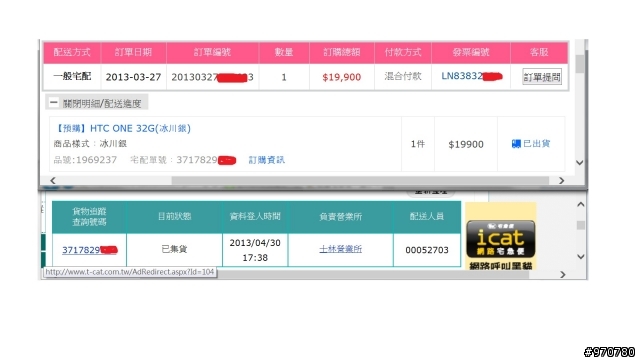Click the 1件 quantity cell

(x=418, y=144)
